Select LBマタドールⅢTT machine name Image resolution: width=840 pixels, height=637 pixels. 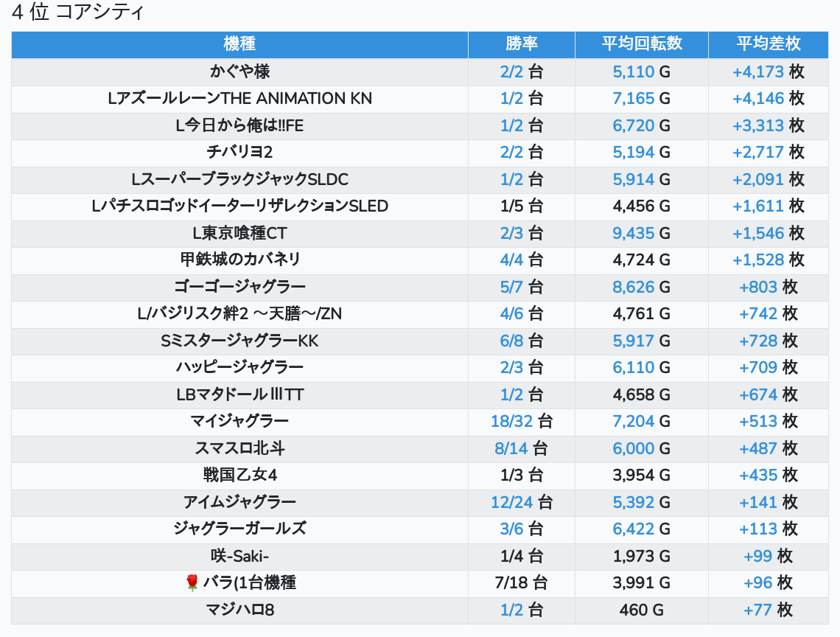point(239,394)
